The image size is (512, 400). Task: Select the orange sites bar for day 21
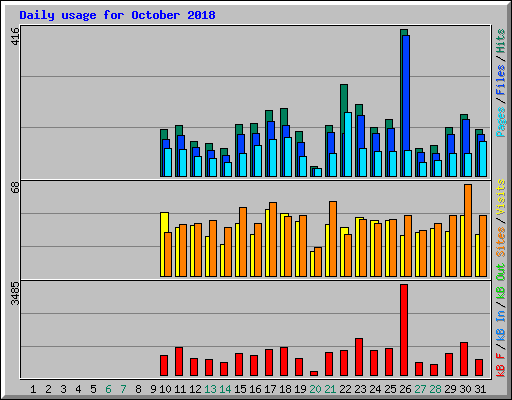coord(333,239)
